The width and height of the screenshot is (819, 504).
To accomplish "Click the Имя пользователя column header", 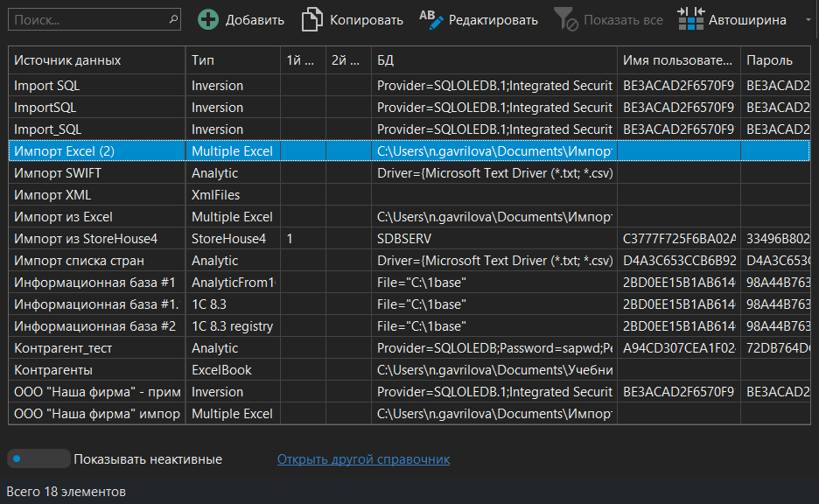I will [x=678, y=60].
